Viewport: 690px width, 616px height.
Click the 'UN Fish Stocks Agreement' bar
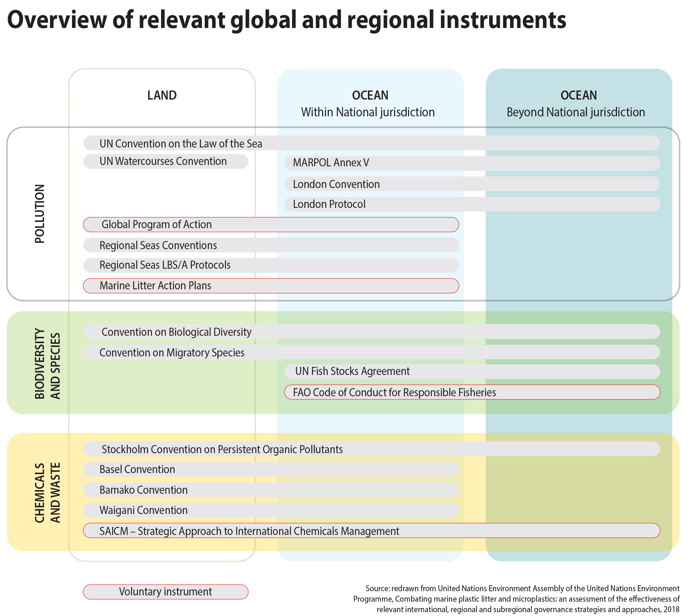472,371
